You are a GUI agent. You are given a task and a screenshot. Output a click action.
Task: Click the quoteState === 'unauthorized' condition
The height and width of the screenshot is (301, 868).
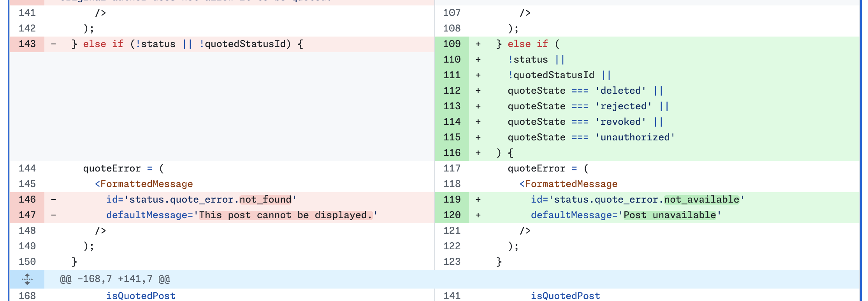pos(591,137)
